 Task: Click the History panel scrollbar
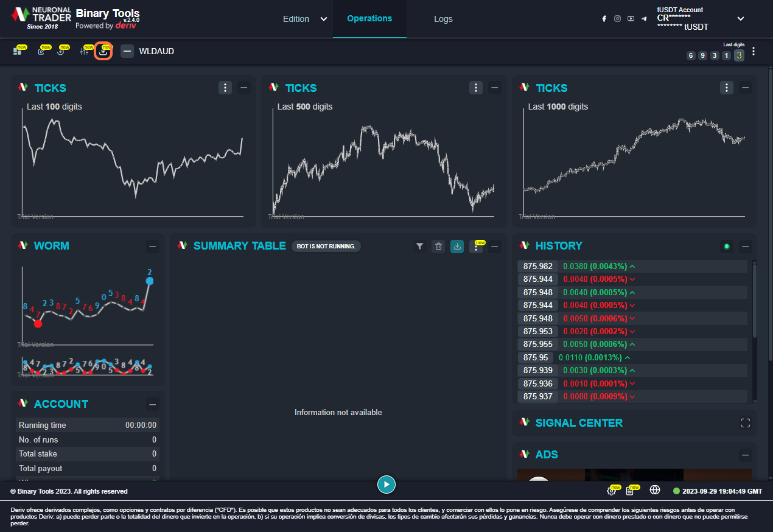click(x=755, y=304)
